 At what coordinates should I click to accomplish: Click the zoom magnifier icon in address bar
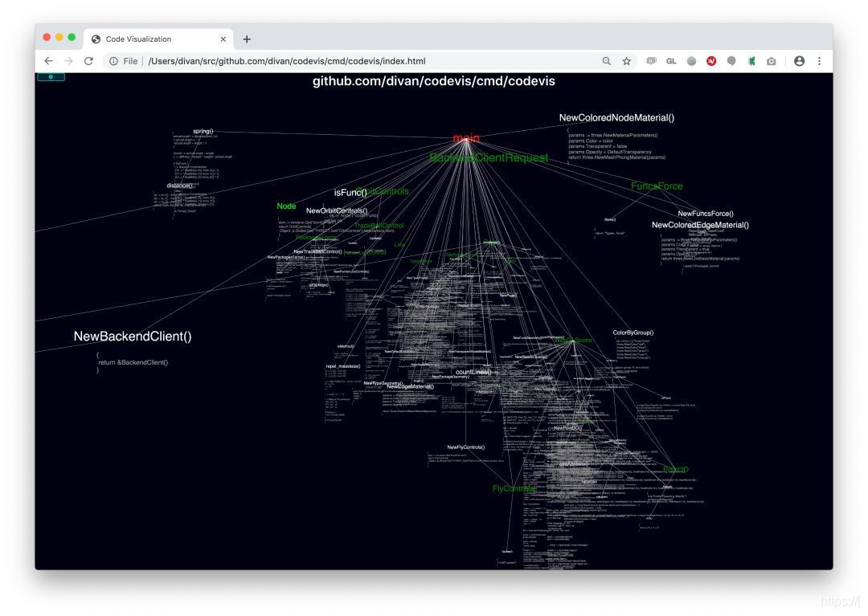607,61
